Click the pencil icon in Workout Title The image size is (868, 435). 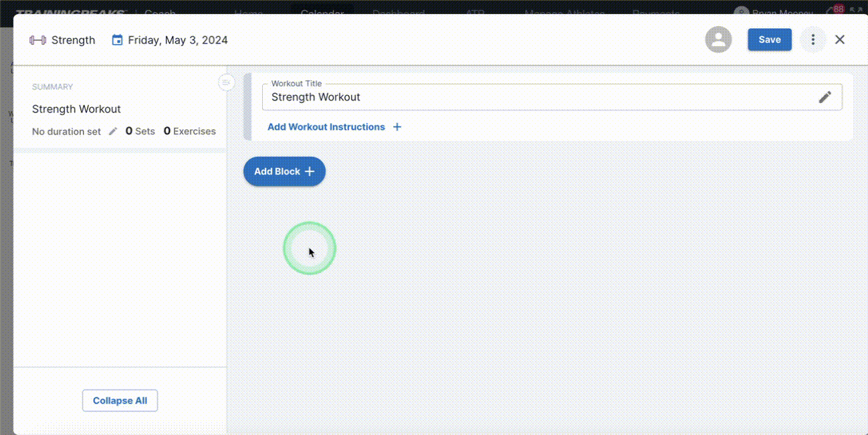[x=825, y=97]
